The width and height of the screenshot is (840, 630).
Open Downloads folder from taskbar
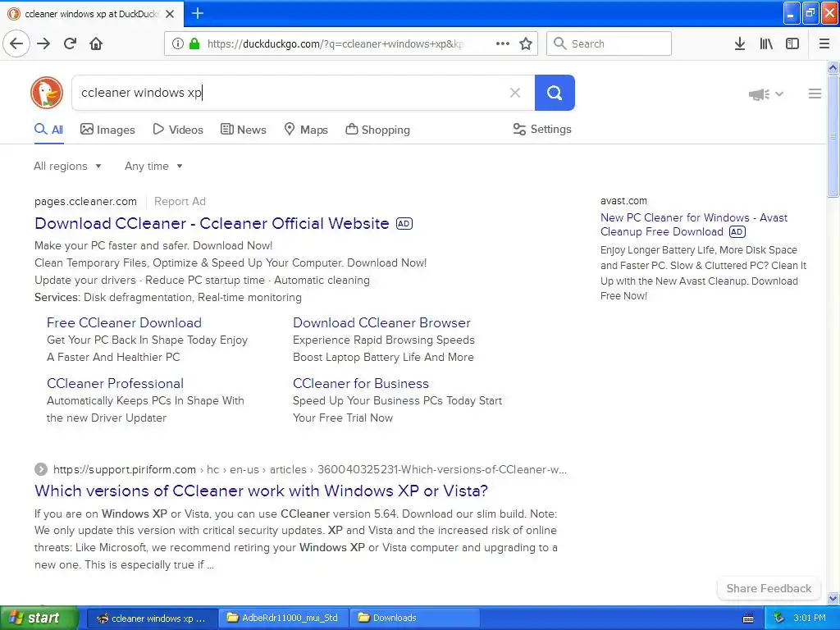[414, 618]
